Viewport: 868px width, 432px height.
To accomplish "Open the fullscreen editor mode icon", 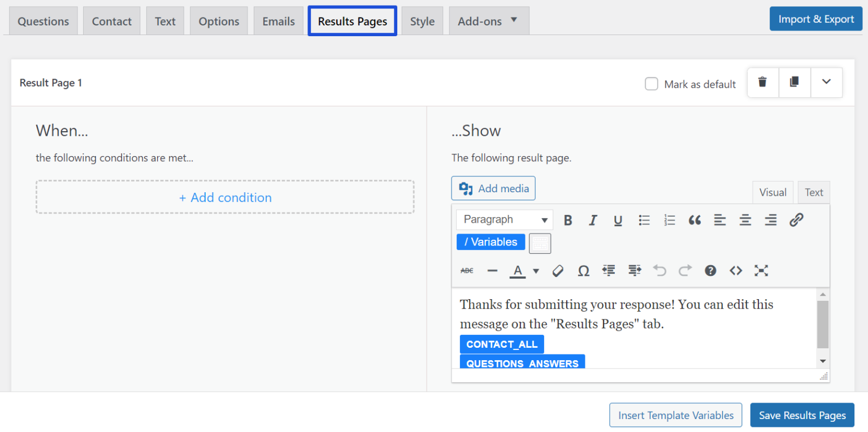I will point(761,271).
